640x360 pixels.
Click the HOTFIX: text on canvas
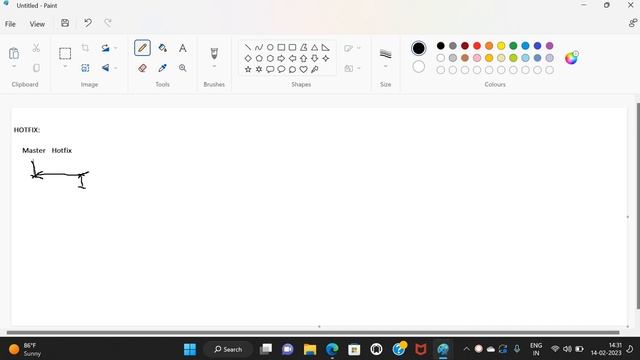[27, 130]
